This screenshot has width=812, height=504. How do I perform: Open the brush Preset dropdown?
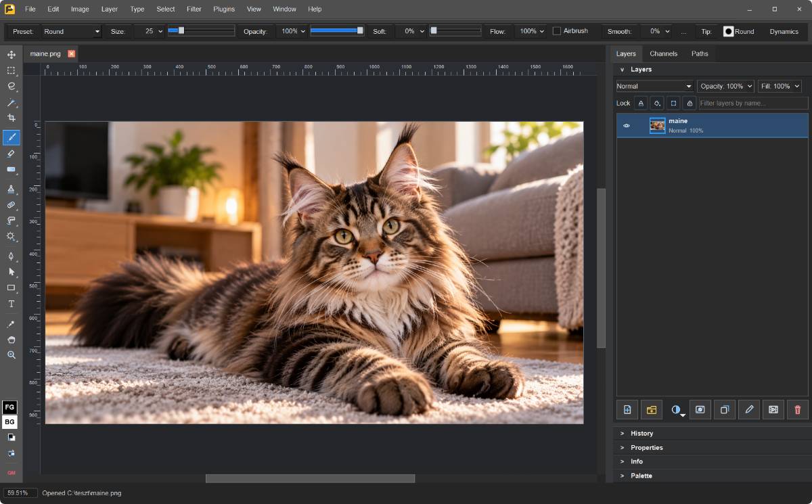(72, 31)
